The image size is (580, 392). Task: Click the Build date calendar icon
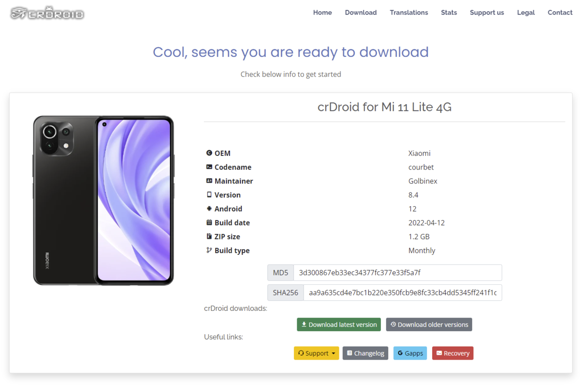209,223
